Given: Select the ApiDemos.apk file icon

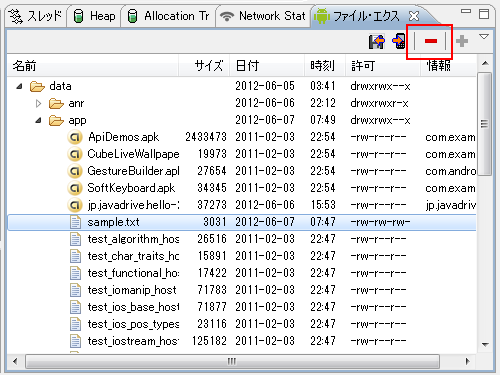Looking at the screenshot, I should pos(75,137).
